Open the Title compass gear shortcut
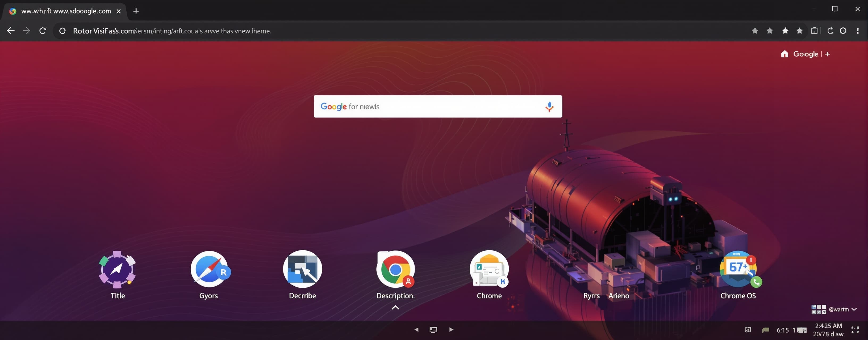The width and height of the screenshot is (868, 340). tap(117, 269)
